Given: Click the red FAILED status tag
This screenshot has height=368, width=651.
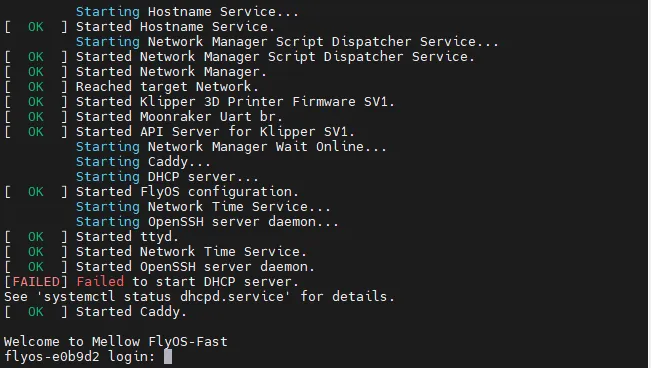Looking at the screenshot, I should [x=36, y=282].
